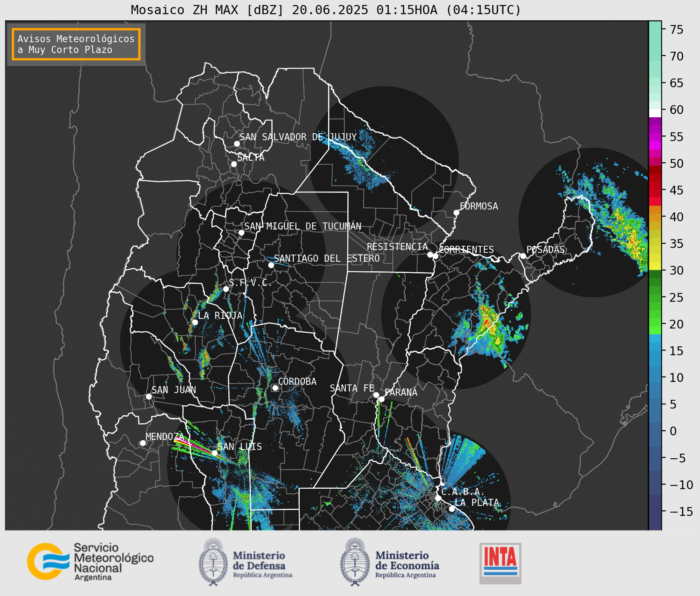The width and height of the screenshot is (700, 596).
Task: Click the SAN JUAN text label
Action: 174,390
